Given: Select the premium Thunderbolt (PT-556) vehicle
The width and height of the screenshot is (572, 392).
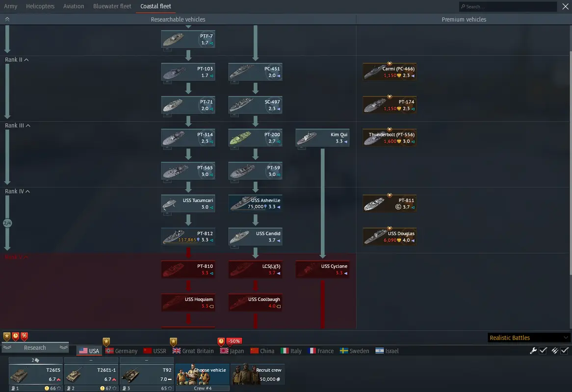Looking at the screenshot, I should [390, 138].
